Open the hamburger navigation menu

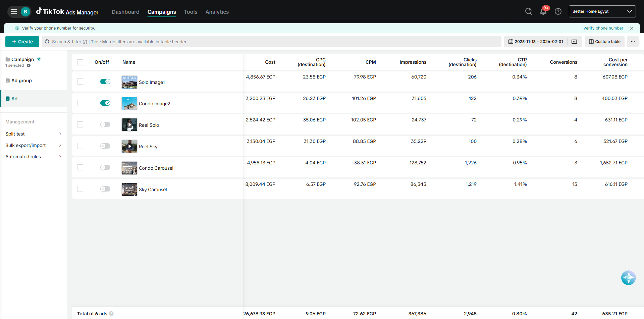pyautogui.click(x=14, y=12)
